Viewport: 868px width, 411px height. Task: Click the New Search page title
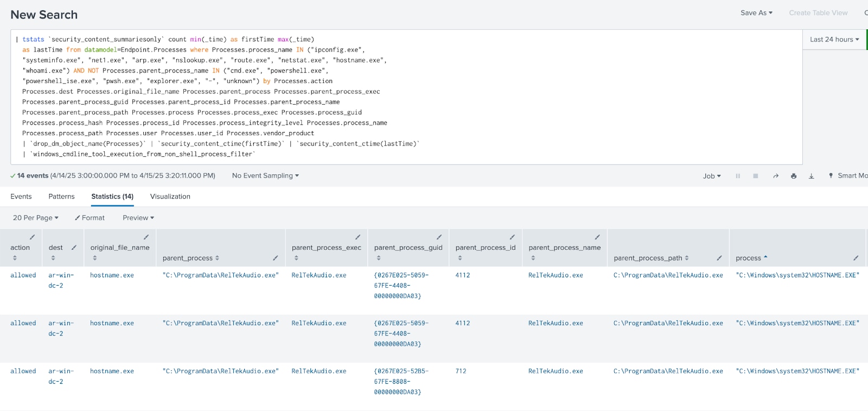(44, 15)
